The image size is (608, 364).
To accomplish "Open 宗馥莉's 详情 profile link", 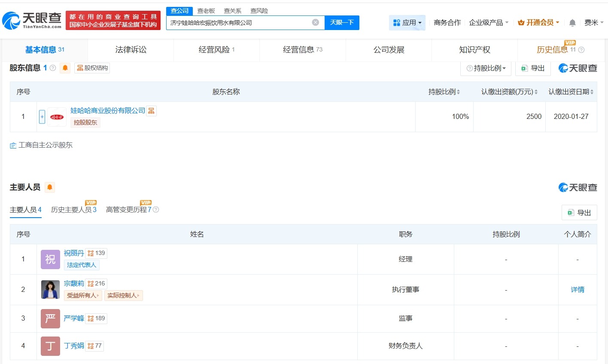I will pos(577,289).
